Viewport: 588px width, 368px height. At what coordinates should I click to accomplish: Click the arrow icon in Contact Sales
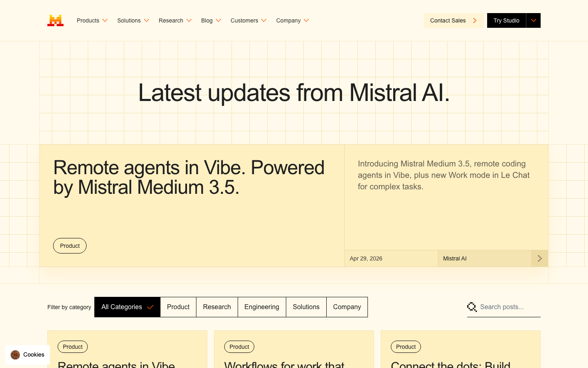click(x=475, y=20)
